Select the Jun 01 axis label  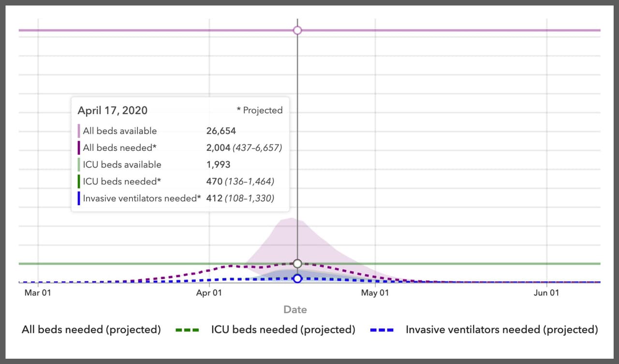(x=546, y=293)
